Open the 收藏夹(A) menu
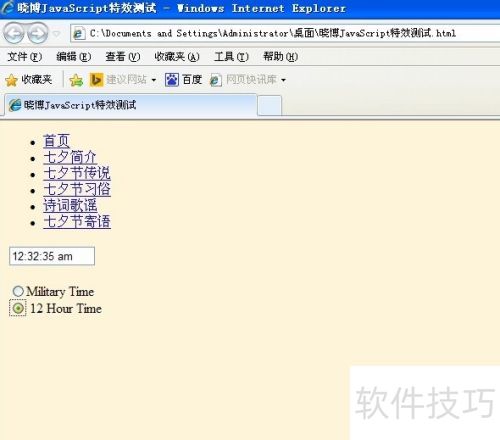The image size is (500, 440). point(177,57)
